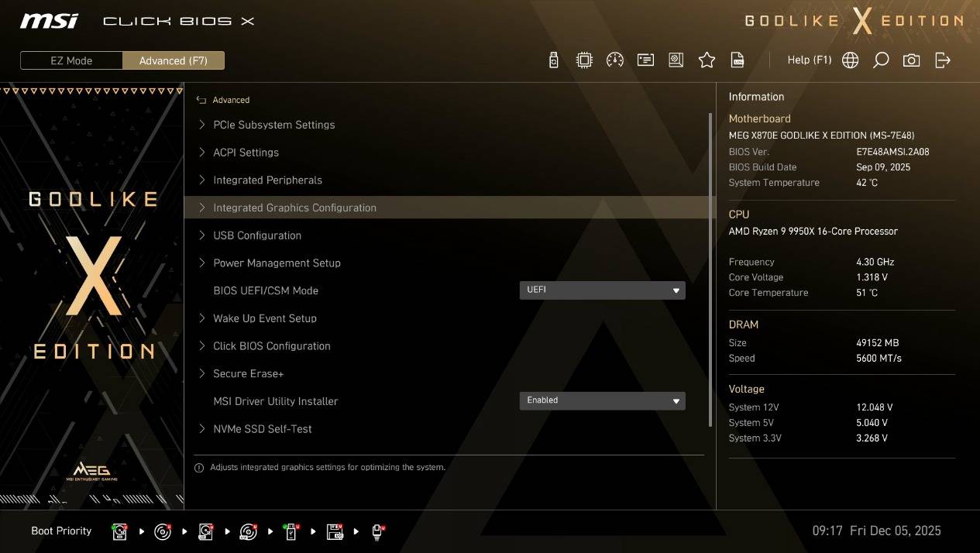This screenshot has height=553, width=980.
Task: Select the floppy disk boot device icon
Action: tap(335, 531)
